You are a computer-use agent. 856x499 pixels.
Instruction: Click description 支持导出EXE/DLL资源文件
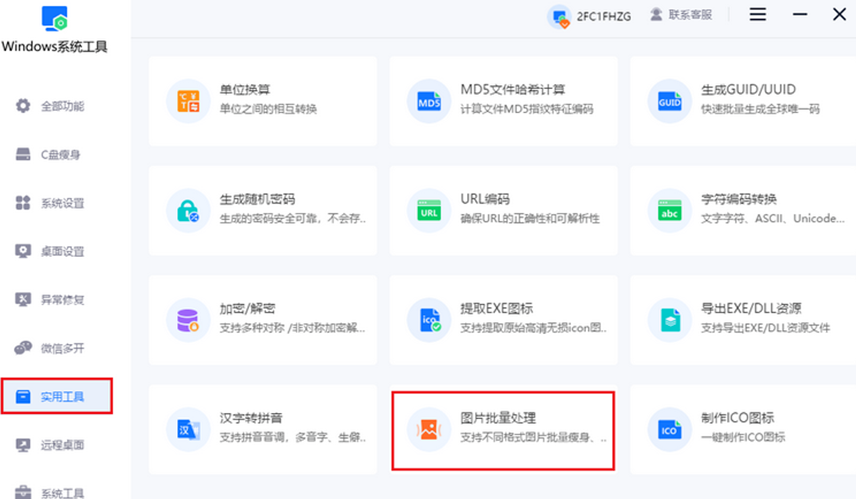[765, 328]
